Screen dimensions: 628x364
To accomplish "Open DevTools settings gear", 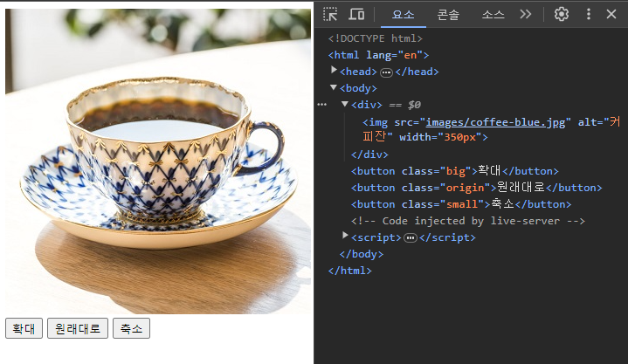I will point(561,14).
